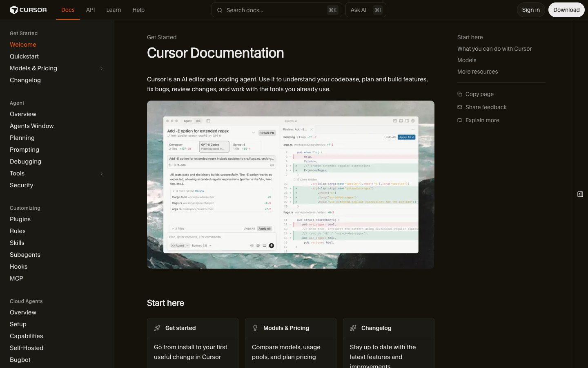The width and height of the screenshot is (588, 368).
Task: Click the Copy page icon
Action: [x=460, y=94]
